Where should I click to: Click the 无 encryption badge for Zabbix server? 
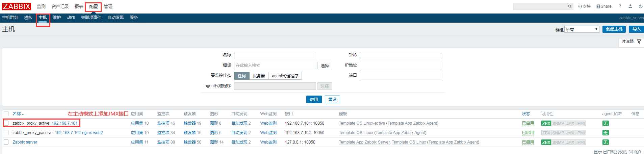tap(606, 142)
